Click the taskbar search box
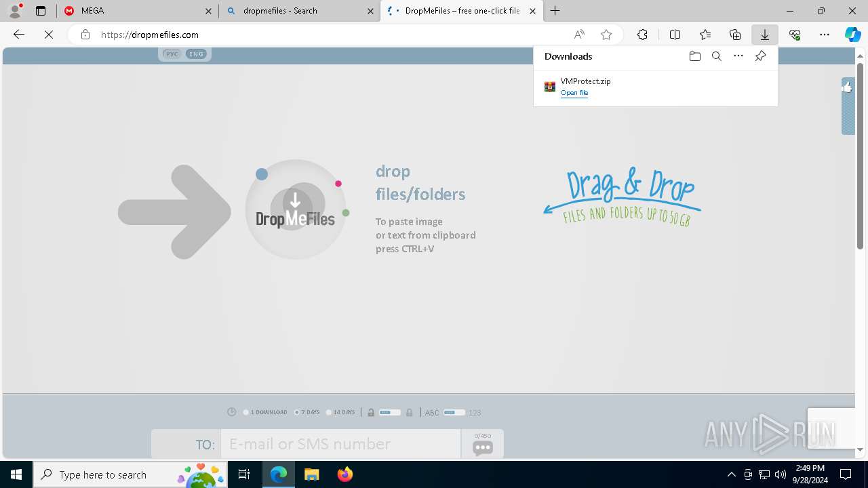This screenshot has height=488, width=868. [x=131, y=474]
